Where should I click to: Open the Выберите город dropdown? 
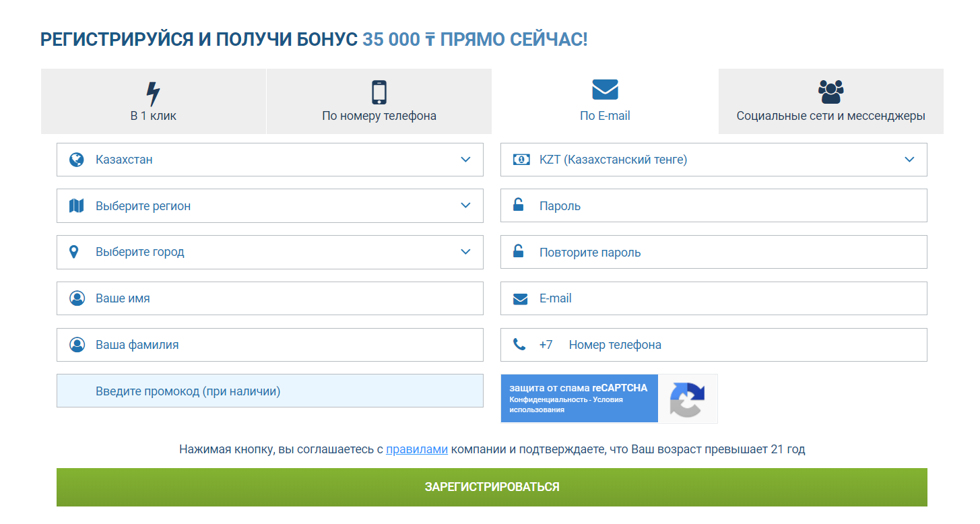tap(465, 252)
